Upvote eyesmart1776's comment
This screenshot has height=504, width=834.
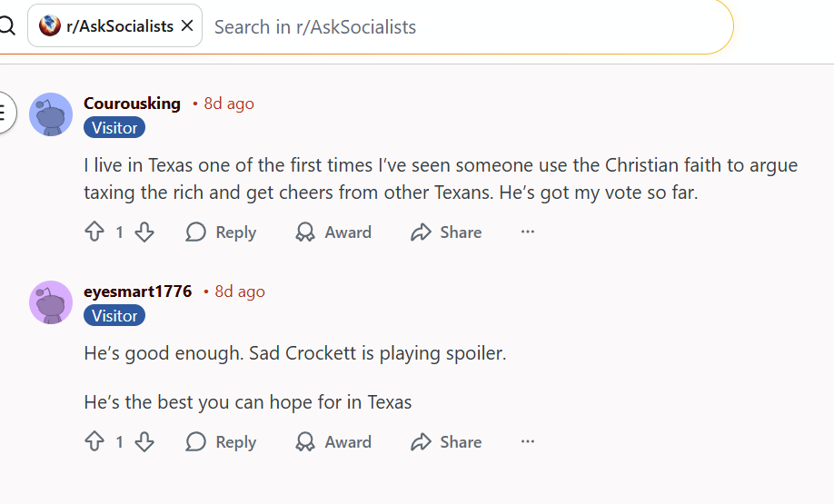pyautogui.click(x=94, y=442)
